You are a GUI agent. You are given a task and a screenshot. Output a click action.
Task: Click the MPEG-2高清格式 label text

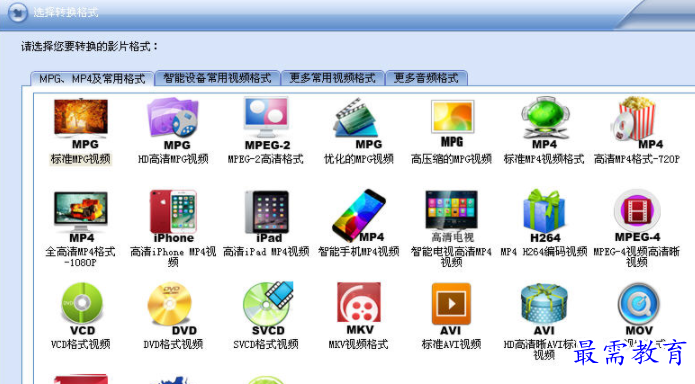266,159
